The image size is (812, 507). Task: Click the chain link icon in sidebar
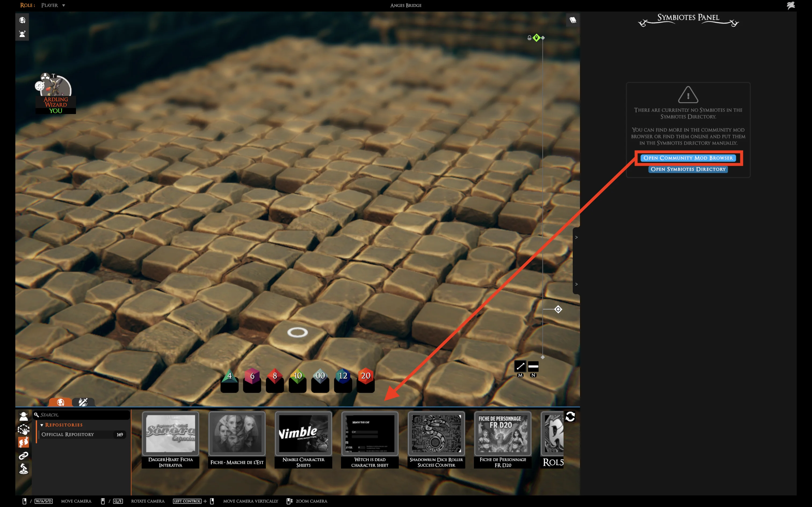23,455
